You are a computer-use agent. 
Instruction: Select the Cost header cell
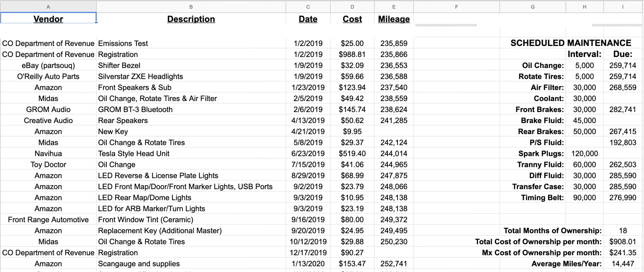(352, 19)
